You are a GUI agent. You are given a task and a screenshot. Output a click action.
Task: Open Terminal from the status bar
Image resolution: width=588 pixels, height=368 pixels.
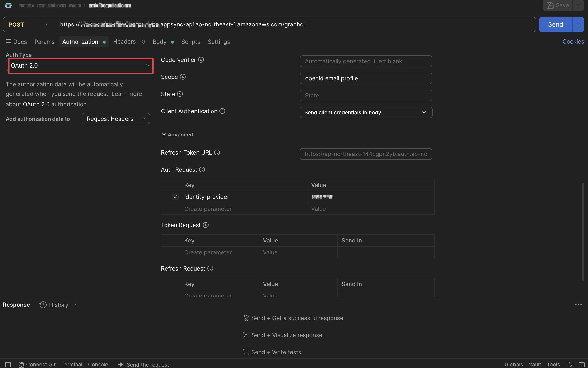(72, 364)
